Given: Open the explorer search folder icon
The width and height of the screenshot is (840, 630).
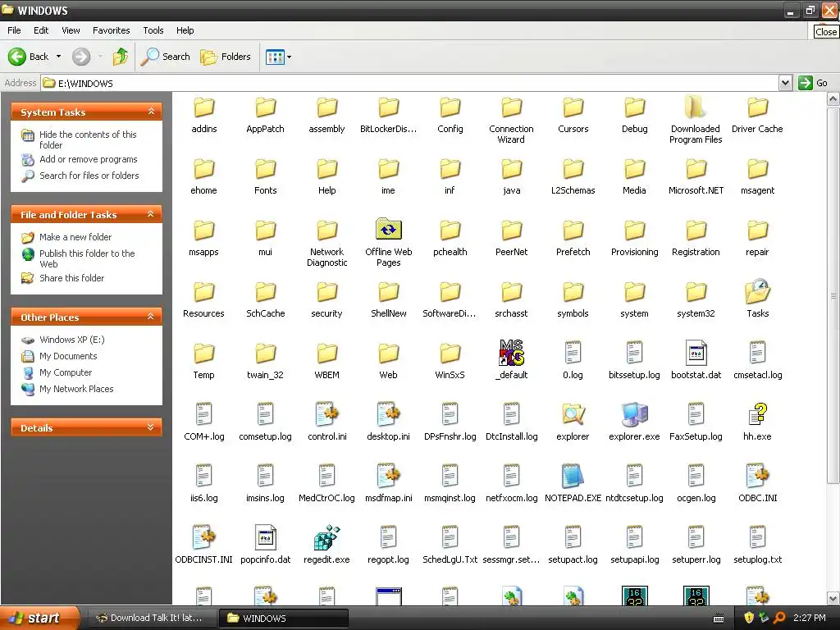Looking at the screenshot, I should (x=573, y=414).
